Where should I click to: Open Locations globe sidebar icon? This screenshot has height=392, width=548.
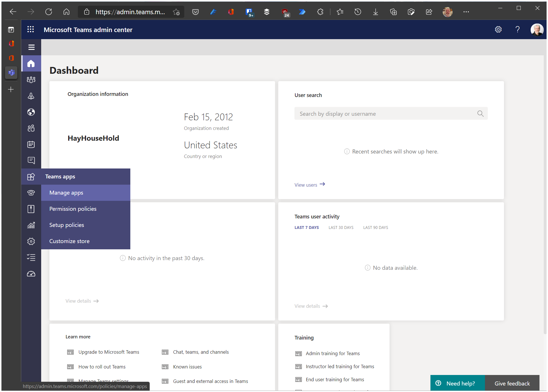(x=31, y=112)
